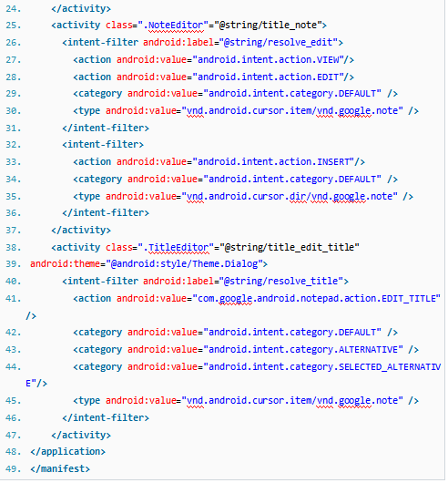Select line number 24

coord(14,8)
